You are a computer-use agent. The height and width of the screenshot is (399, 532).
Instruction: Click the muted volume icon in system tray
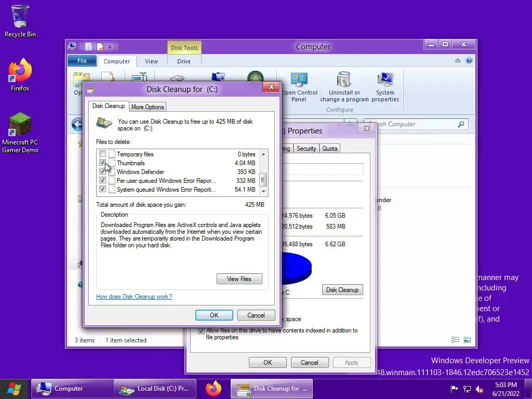480,389
